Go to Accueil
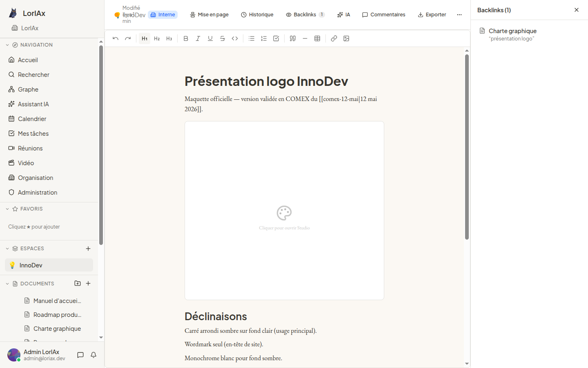The width and height of the screenshot is (588, 368). pos(49,60)
